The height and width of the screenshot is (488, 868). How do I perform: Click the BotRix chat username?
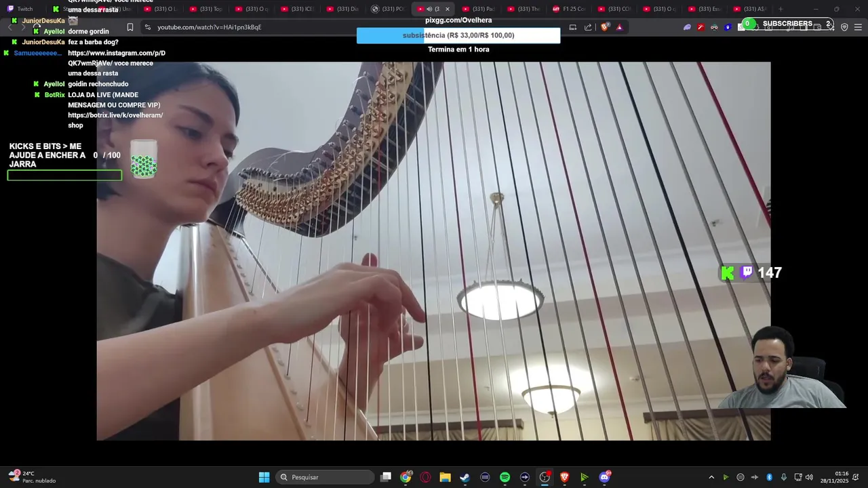tap(55, 95)
